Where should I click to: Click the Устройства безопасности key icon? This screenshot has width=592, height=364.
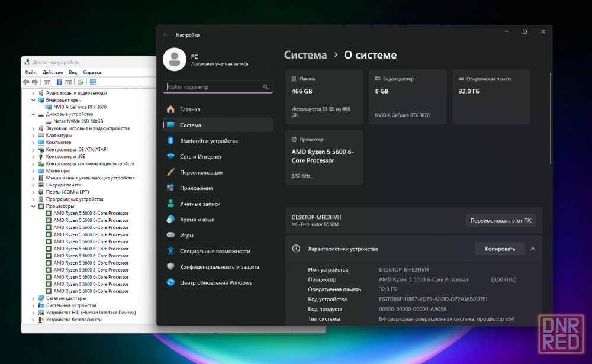click(41, 320)
